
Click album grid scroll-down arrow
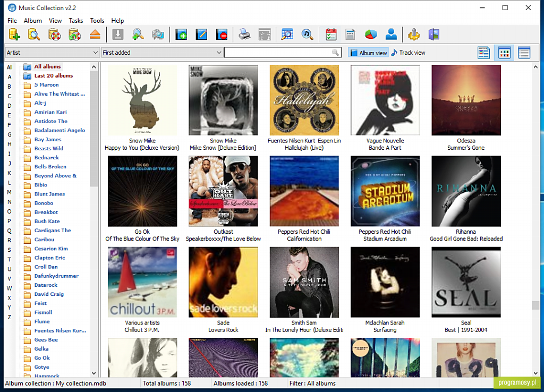(x=535, y=373)
